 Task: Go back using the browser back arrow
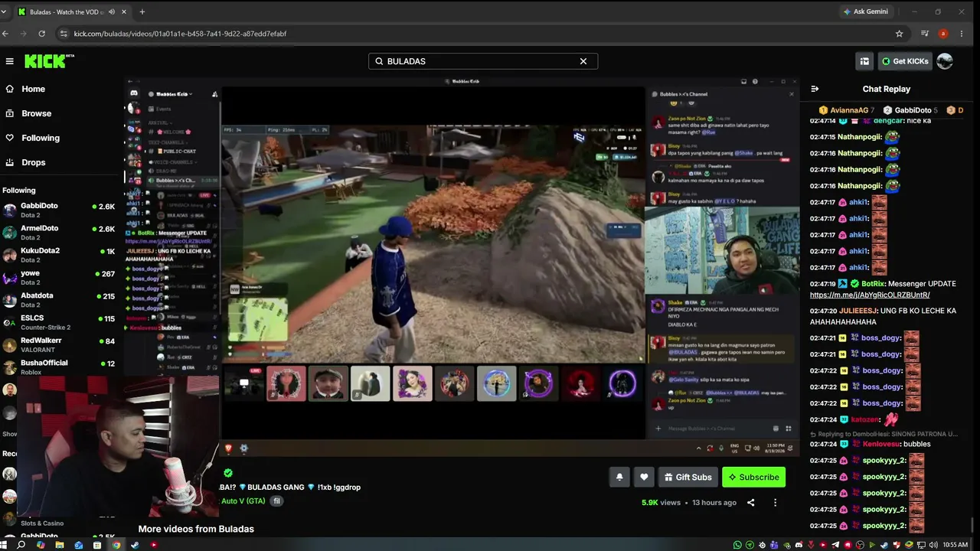click(5, 34)
